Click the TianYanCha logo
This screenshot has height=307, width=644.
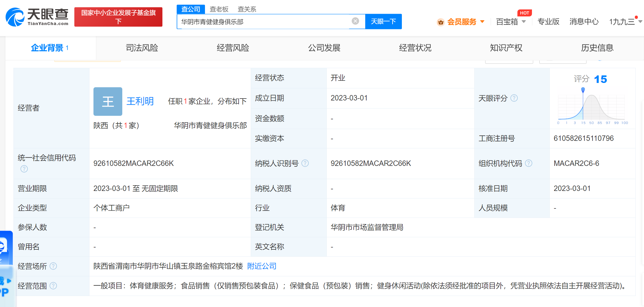pyautogui.click(x=37, y=17)
